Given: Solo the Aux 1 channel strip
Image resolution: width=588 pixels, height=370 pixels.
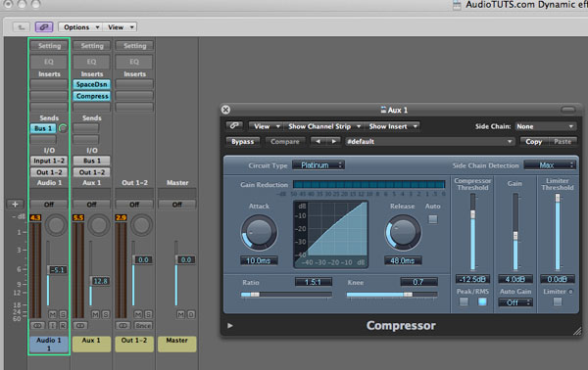Looking at the screenshot, I should pyautogui.click(x=106, y=314).
